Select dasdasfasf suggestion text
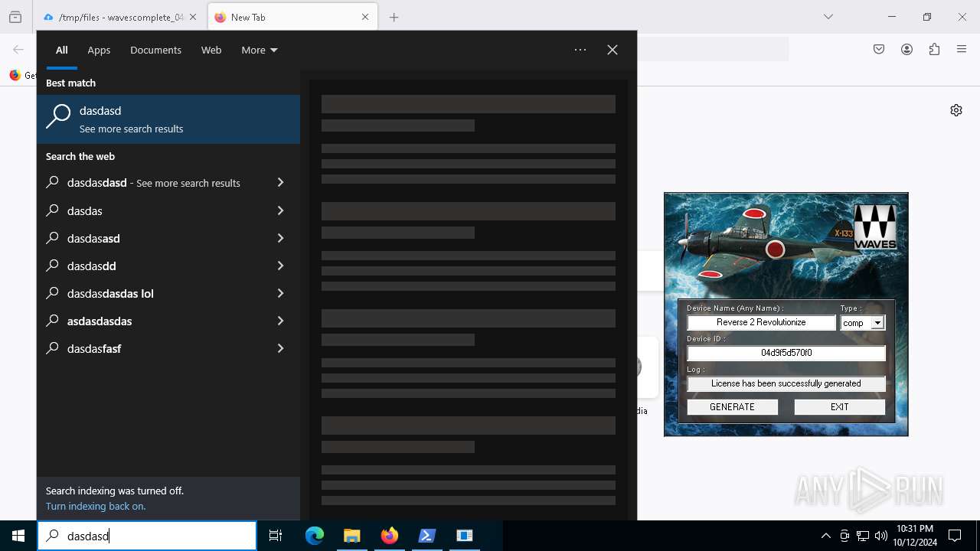Screen dimensions: 980x551 coord(94,348)
